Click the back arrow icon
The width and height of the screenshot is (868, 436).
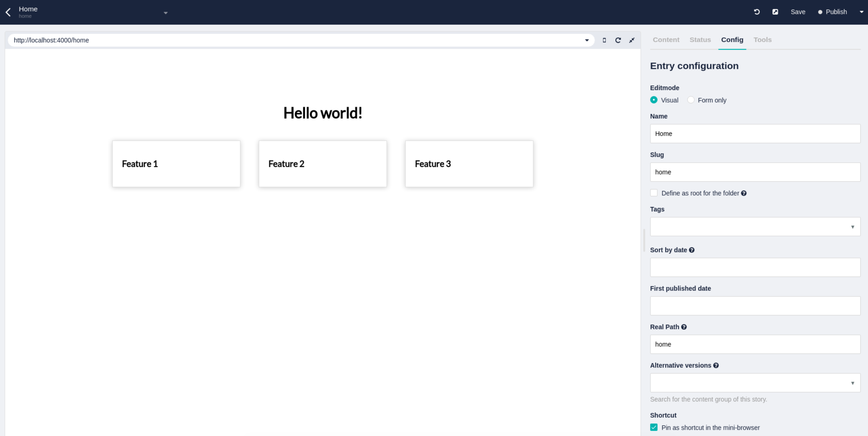(8, 12)
